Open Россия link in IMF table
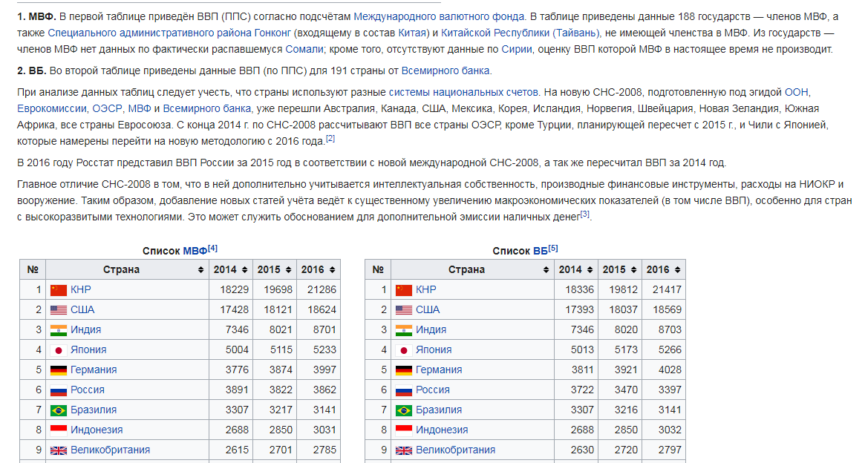This screenshot has height=463, width=868. point(88,390)
